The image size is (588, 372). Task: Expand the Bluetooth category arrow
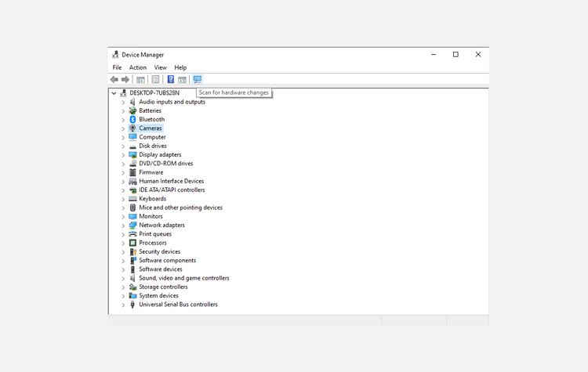pos(123,120)
